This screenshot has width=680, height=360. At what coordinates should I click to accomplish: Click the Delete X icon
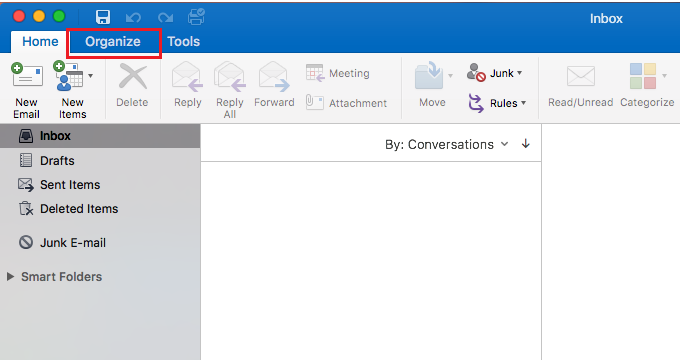pos(133,76)
